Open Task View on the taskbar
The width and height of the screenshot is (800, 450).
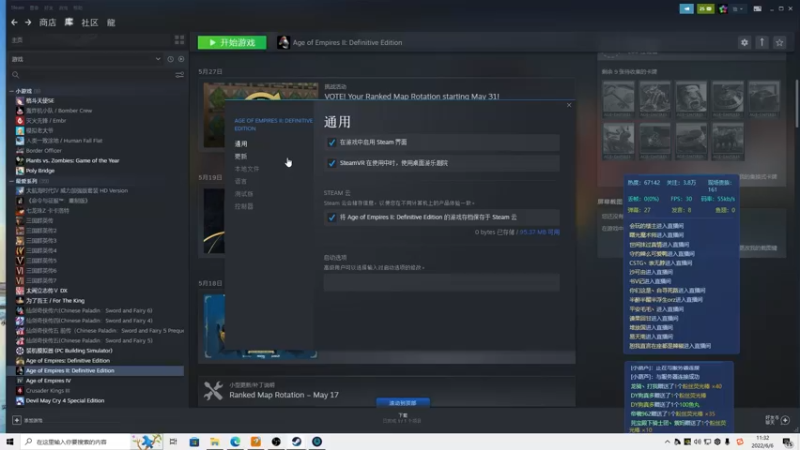(173, 441)
